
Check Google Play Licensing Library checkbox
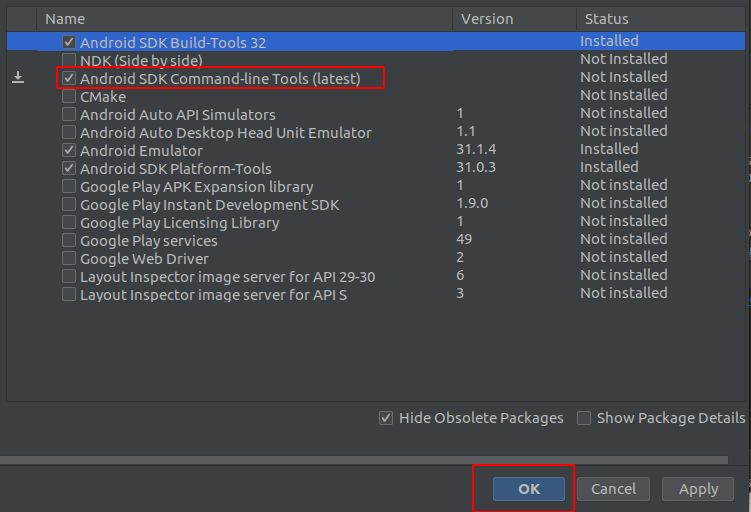(69, 222)
